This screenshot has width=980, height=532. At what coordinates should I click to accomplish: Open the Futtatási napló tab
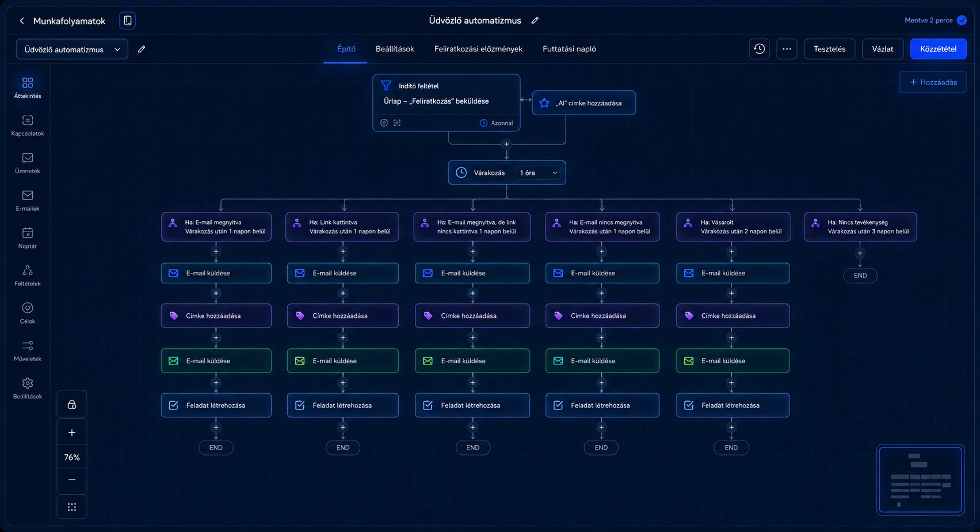pyautogui.click(x=569, y=49)
